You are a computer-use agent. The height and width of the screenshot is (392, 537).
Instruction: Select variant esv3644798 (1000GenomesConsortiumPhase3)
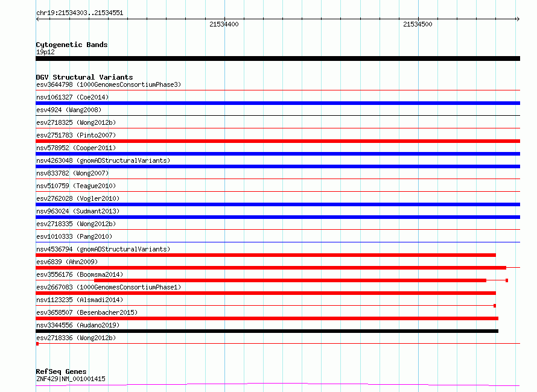pyautogui.click(x=109, y=84)
